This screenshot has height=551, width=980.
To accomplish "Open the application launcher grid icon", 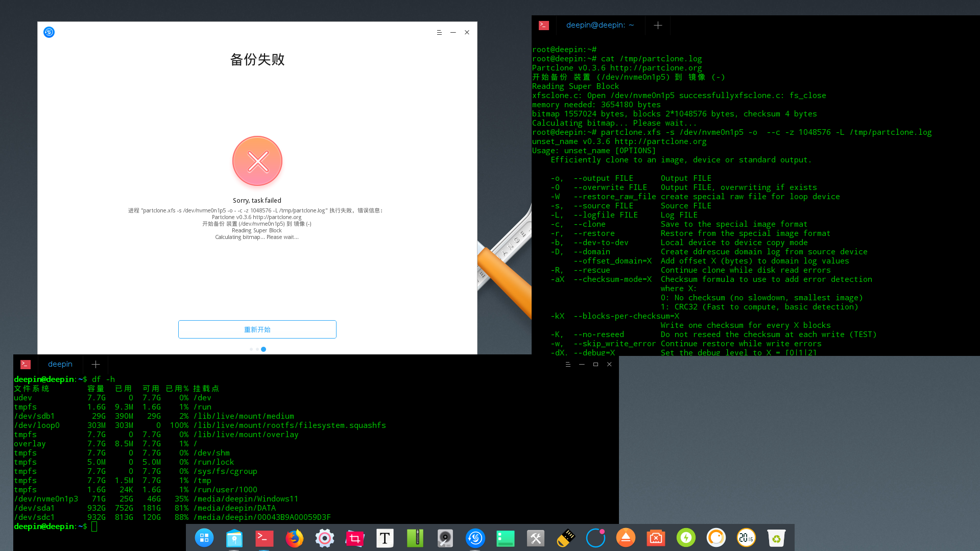I will [x=204, y=538].
